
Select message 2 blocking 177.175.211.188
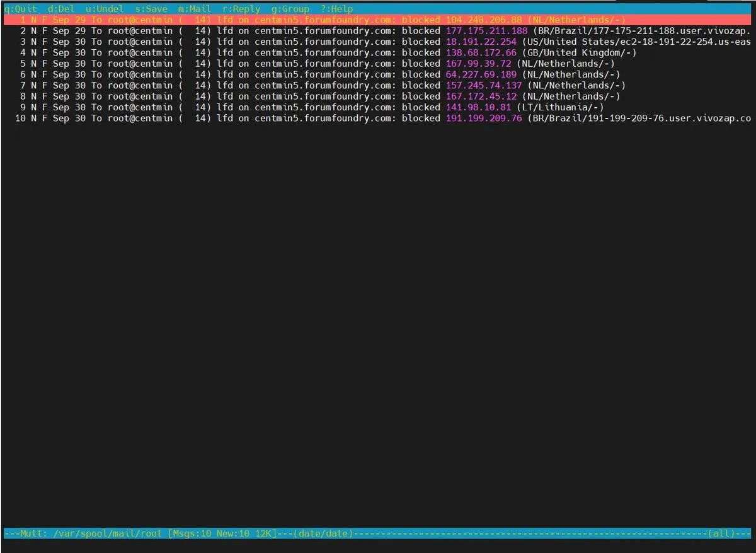[x=378, y=31]
